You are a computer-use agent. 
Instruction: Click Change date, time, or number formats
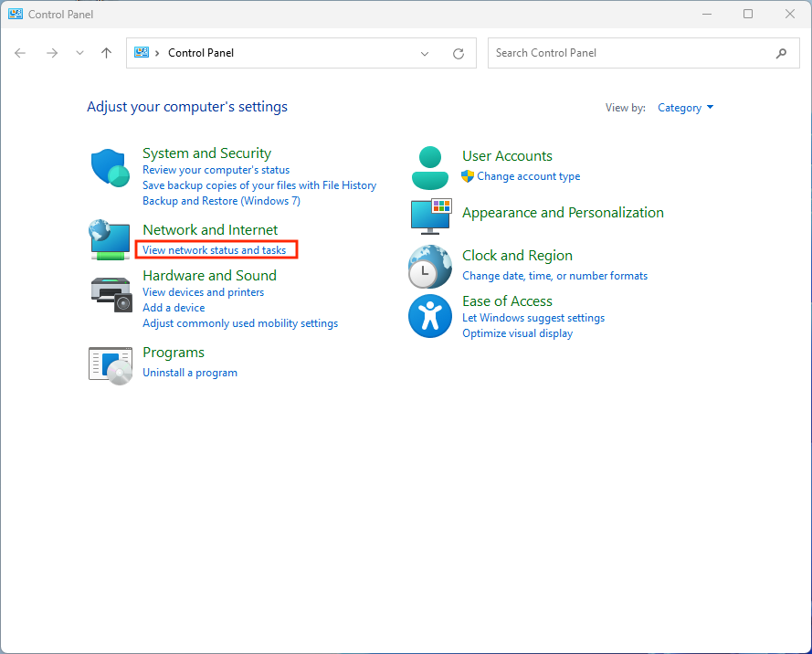[x=554, y=276]
